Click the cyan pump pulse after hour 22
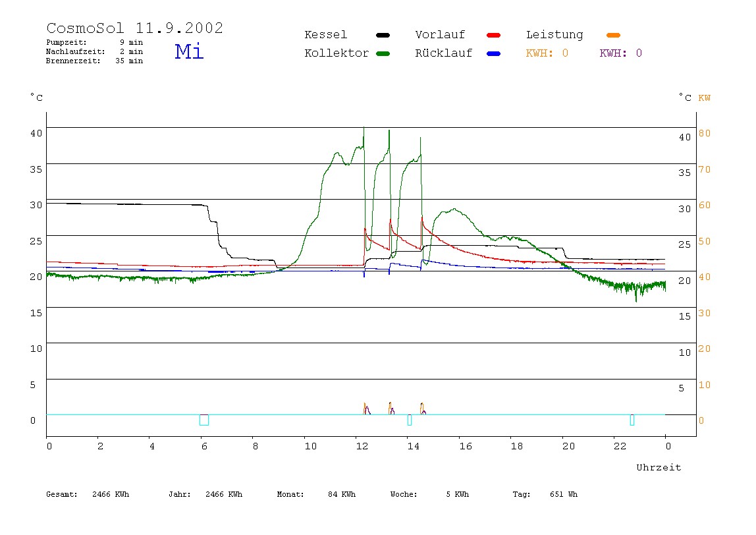756x535 pixels. point(632,420)
